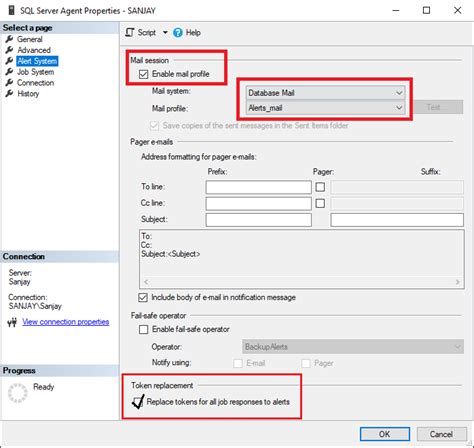Click the To line Suffix field
The width and height of the screenshot is (474, 448).
click(397, 187)
